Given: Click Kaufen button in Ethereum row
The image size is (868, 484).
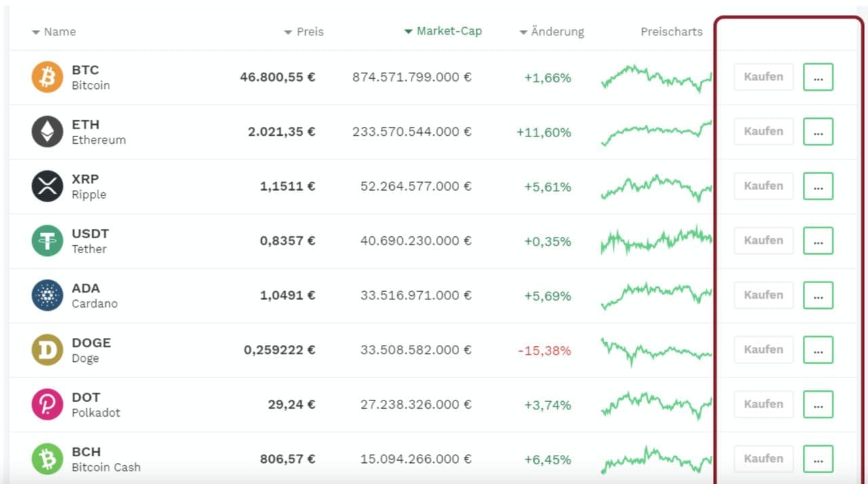Looking at the screenshot, I should click(764, 132).
